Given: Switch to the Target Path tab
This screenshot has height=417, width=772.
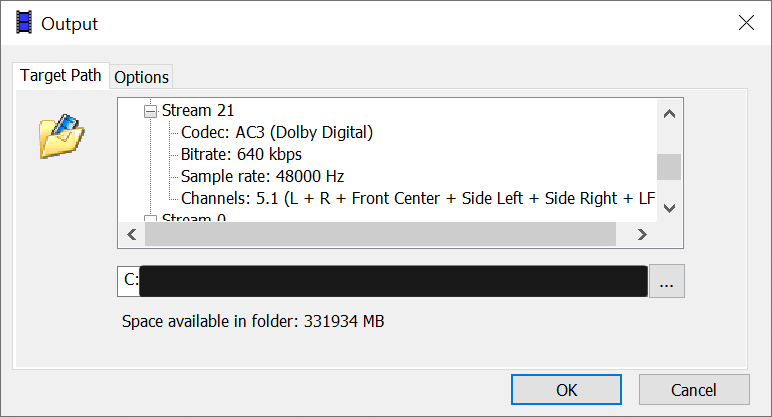Looking at the screenshot, I should point(61,76).
